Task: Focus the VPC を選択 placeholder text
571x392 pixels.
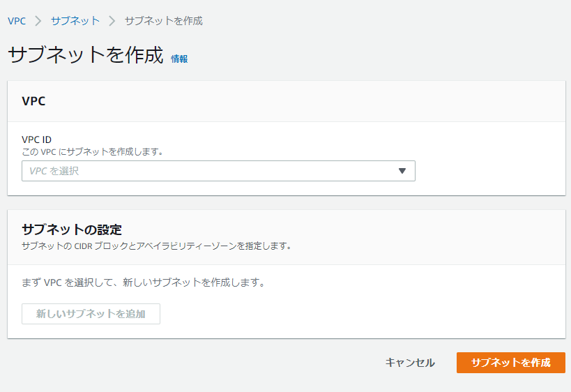Action: (54, 171)
